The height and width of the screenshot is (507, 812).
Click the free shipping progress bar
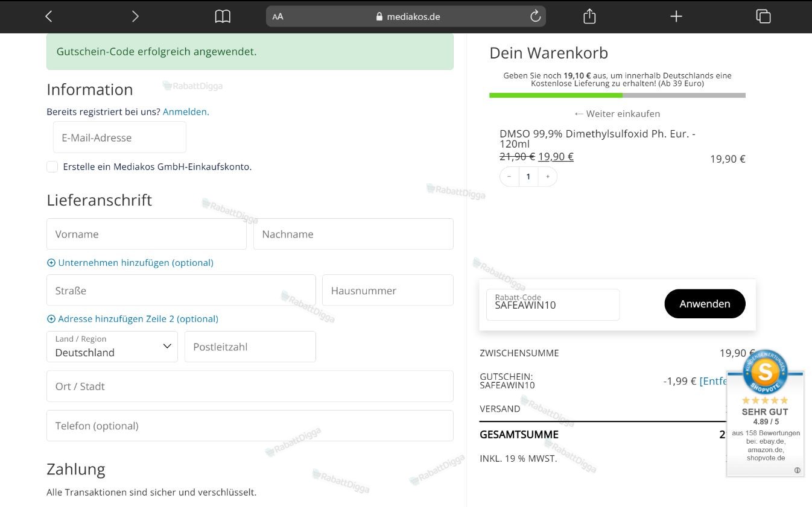pyautogui.click(x=617, y=95)
